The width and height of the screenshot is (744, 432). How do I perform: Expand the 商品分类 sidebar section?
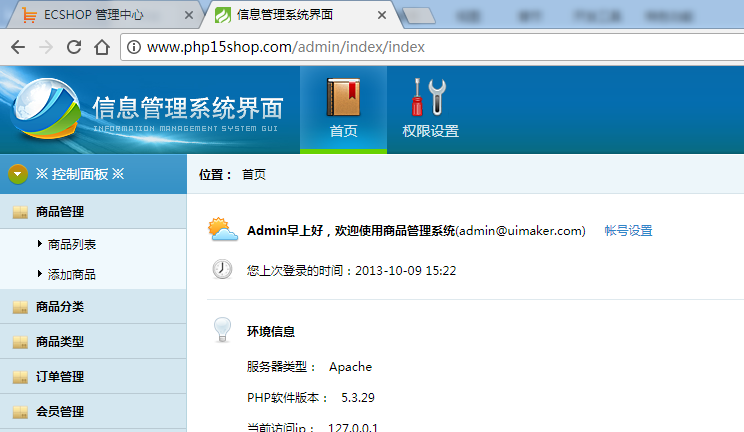[x=60, y=307]
